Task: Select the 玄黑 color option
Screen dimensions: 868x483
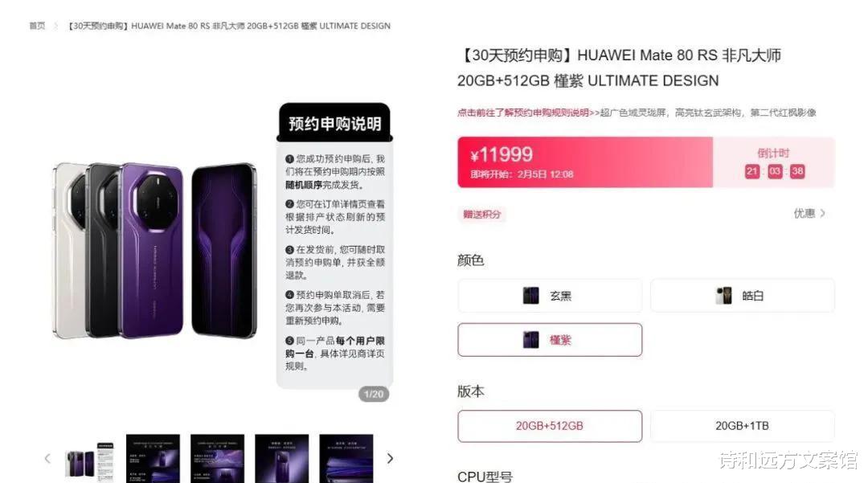Action: tap(550, 296)
